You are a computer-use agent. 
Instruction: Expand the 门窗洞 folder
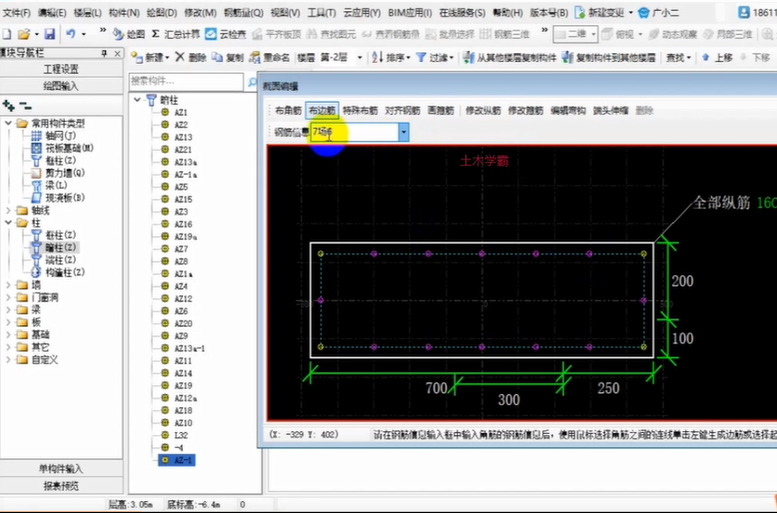pos(8,297)
